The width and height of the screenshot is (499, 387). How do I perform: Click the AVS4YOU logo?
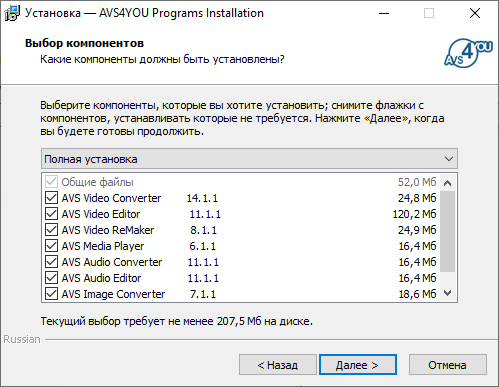tap(468, 53)
